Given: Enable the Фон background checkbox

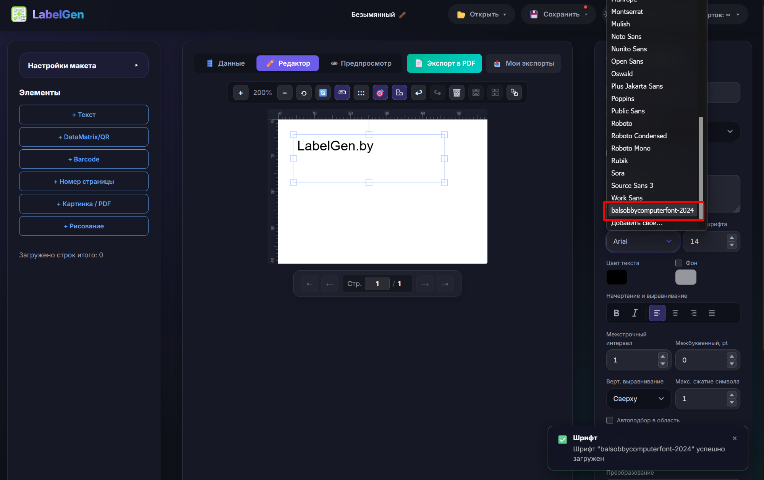Looking at the screenshot, I should click(678, 263).
